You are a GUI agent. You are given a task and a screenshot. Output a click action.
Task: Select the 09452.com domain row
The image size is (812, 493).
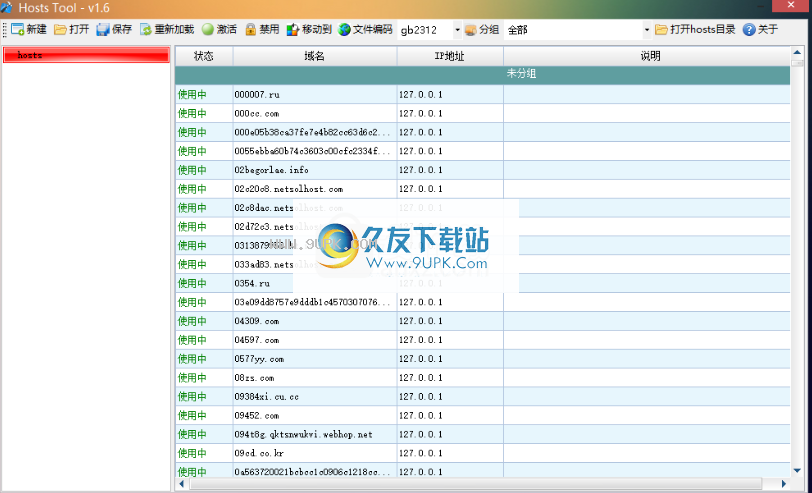(x=483, y=415)
